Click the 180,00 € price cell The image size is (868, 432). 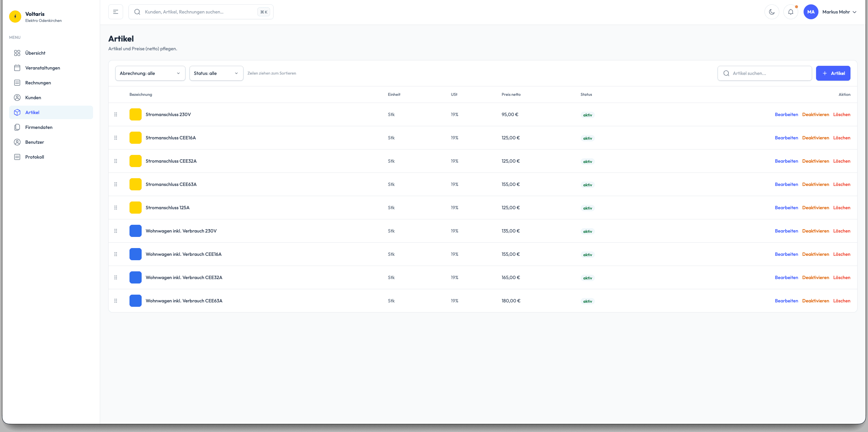[x=511, y=301]
